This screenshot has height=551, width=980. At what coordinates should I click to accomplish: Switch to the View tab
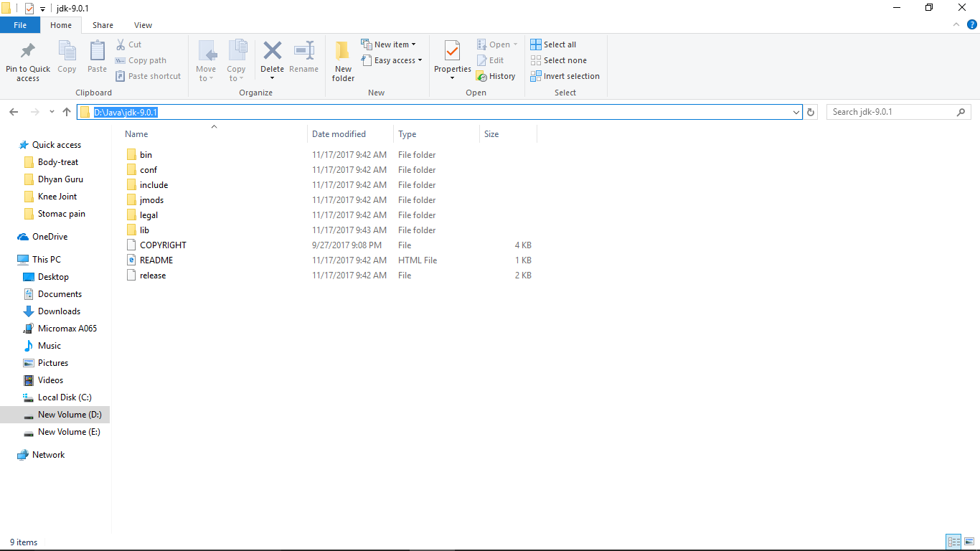pyautogui.click(x=143, y=24)
